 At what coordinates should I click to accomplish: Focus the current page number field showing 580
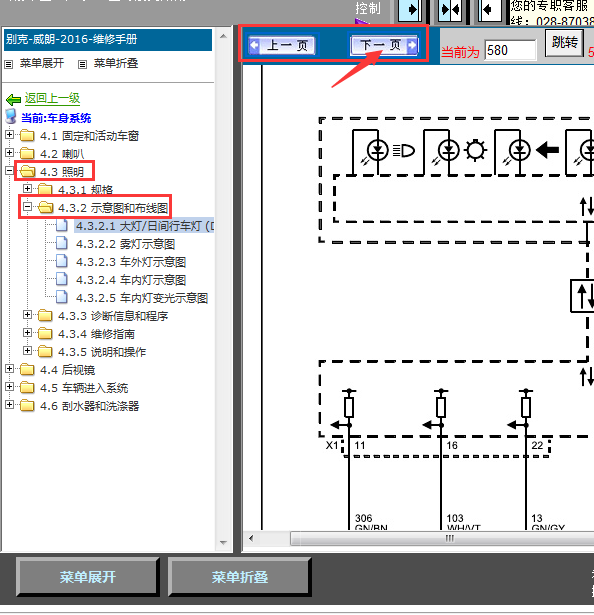(x=510, y=51)
